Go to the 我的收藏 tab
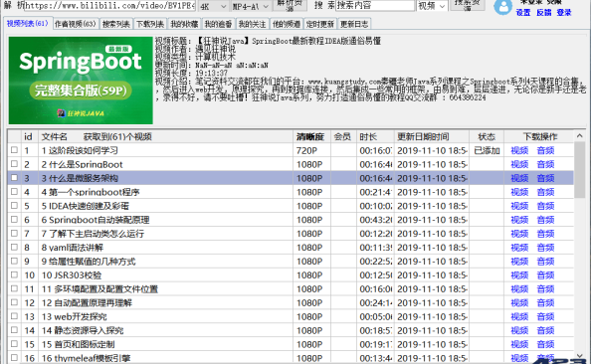Viewport: 591px width, 364px height. pos(184,24)
